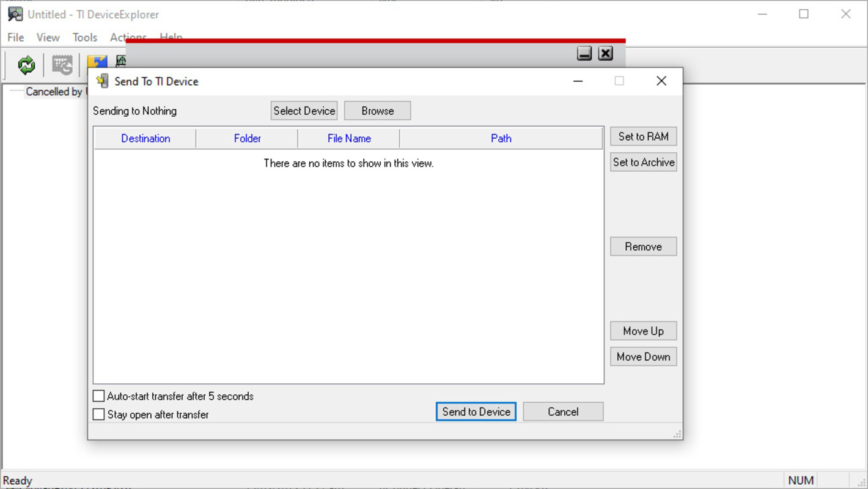Click the Select Device button

click(x=304, y=111)
